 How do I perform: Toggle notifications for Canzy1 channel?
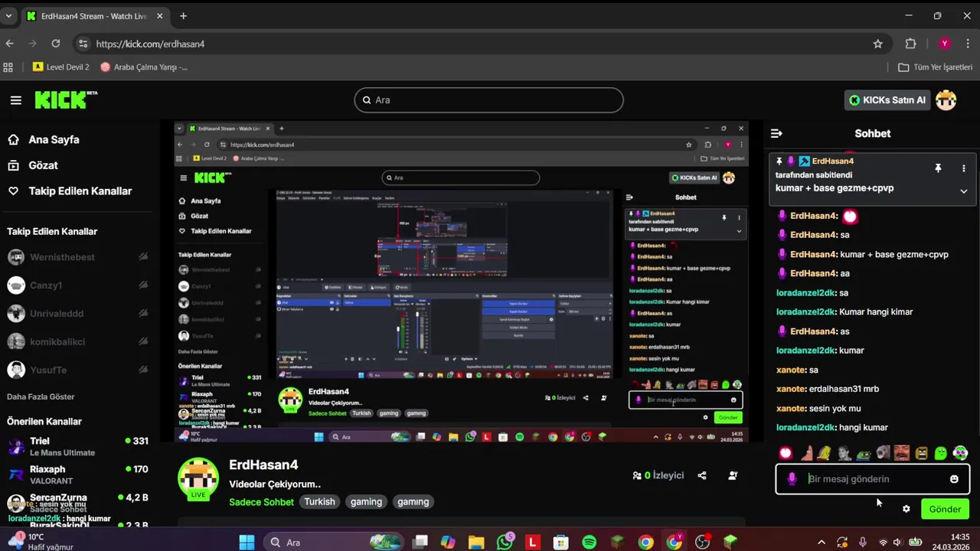(143, 285)
